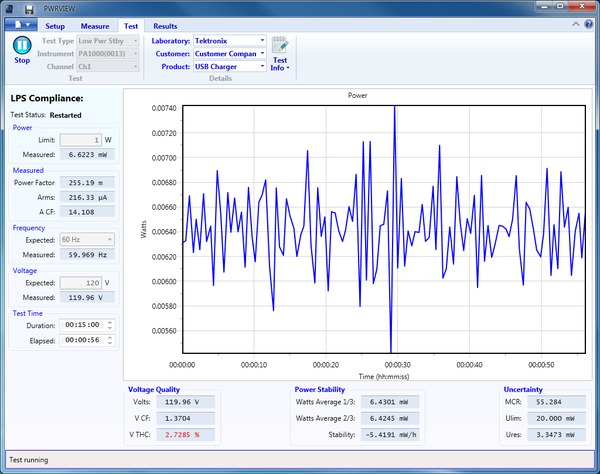Viewport: 600px width, 474px height.
Task: Click the Duration time field
Action: (81, 324)
